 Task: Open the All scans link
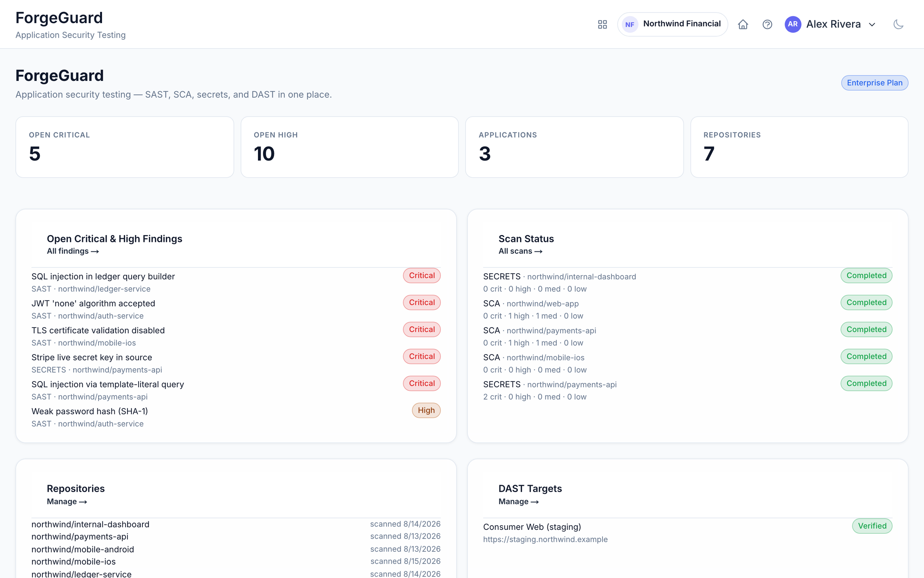pos(520,251)
